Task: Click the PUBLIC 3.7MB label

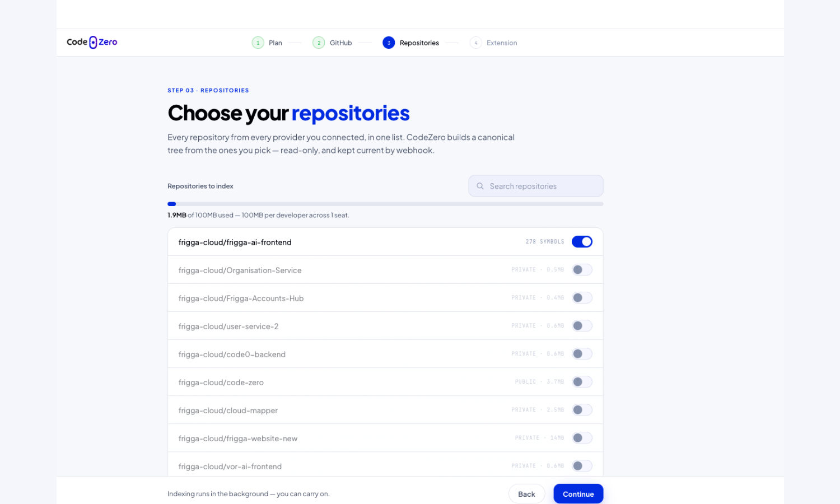Action: pos(540,382)
